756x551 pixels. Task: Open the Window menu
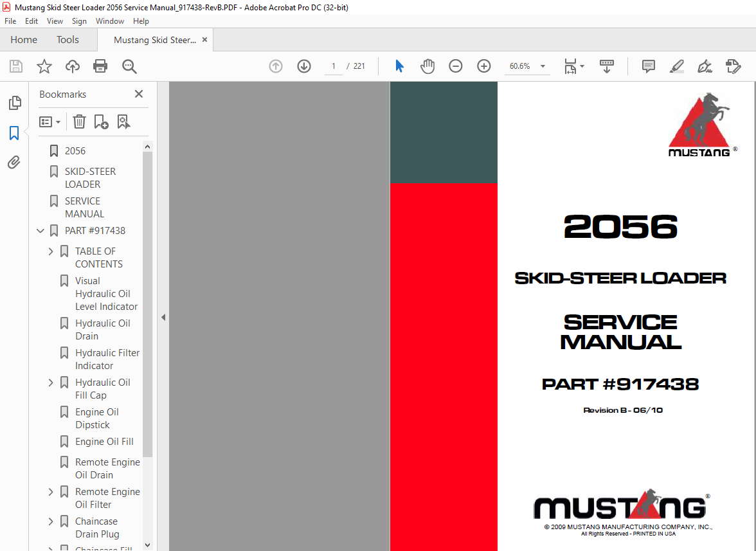point(109,21)
